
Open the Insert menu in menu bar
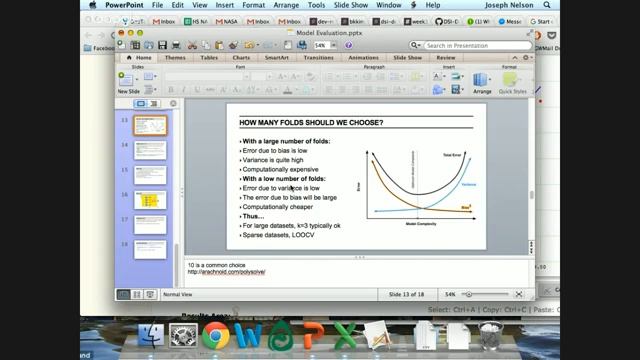point(224,5)
